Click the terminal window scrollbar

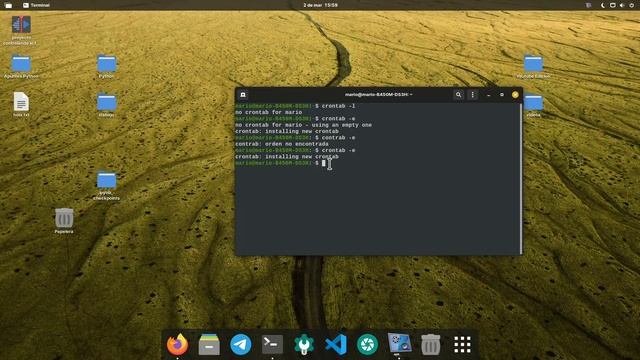(521, 178)
